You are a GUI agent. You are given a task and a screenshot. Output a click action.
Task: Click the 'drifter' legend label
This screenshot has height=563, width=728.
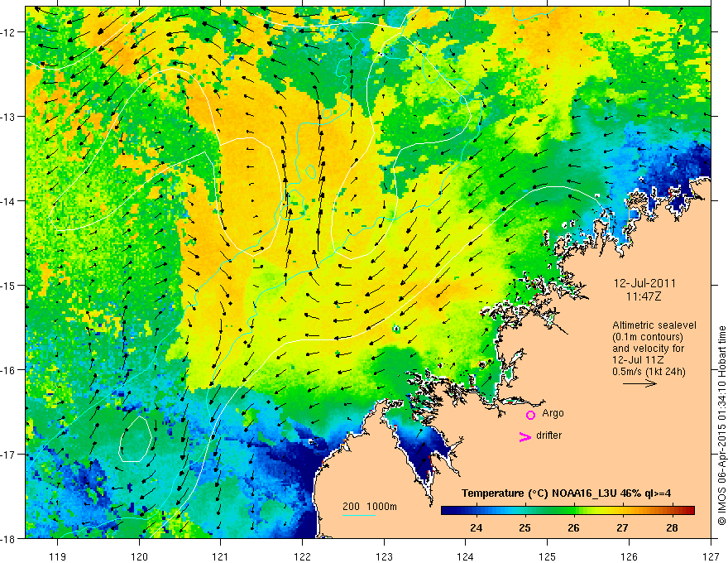(548, 435)
